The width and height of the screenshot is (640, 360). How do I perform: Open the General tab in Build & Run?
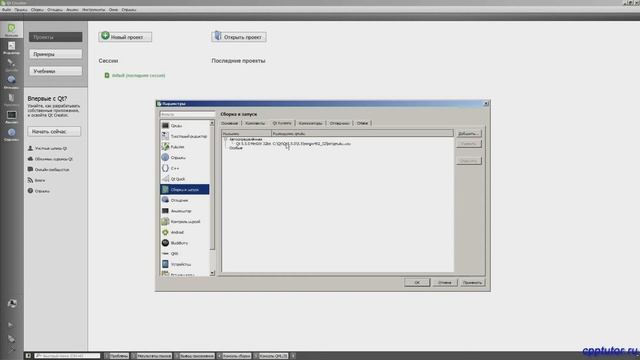tap(229, 123)
